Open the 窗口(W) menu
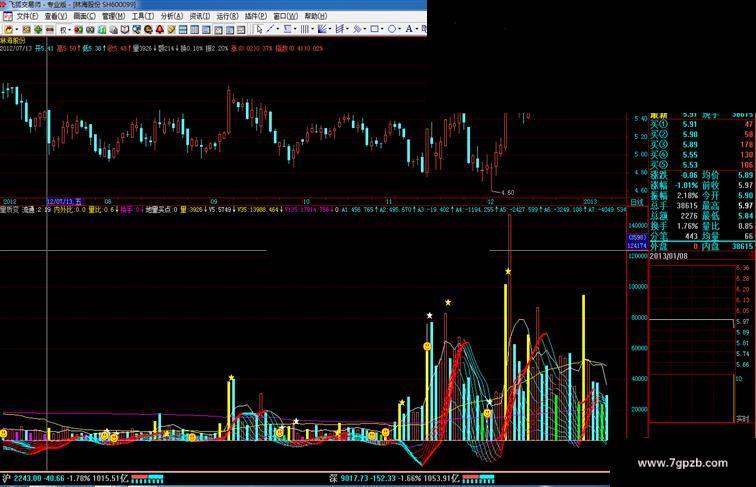This screenshot has width=756, height=487. (285, 16)
